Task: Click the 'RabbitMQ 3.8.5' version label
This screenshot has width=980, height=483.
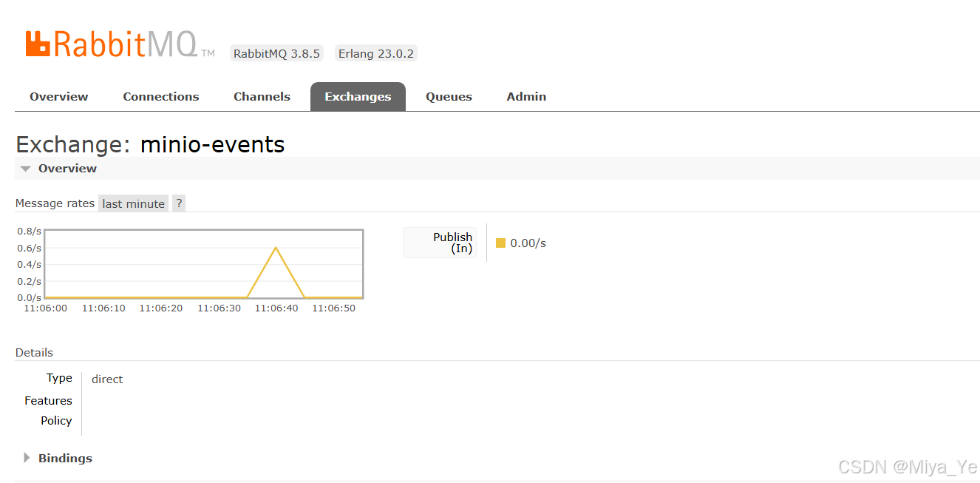Action: pos(276,53)
